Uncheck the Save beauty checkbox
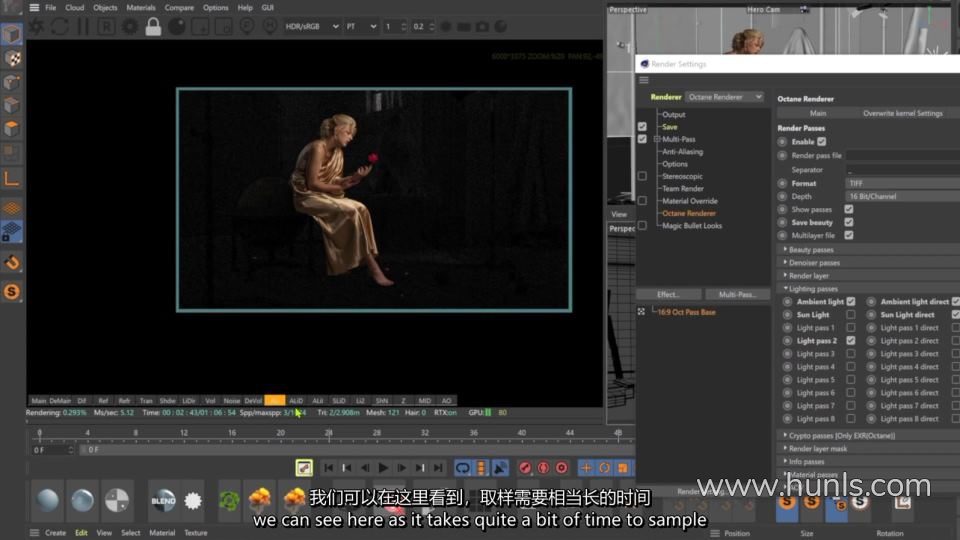This screenshot has width=960, height=540. pos(849,222)
